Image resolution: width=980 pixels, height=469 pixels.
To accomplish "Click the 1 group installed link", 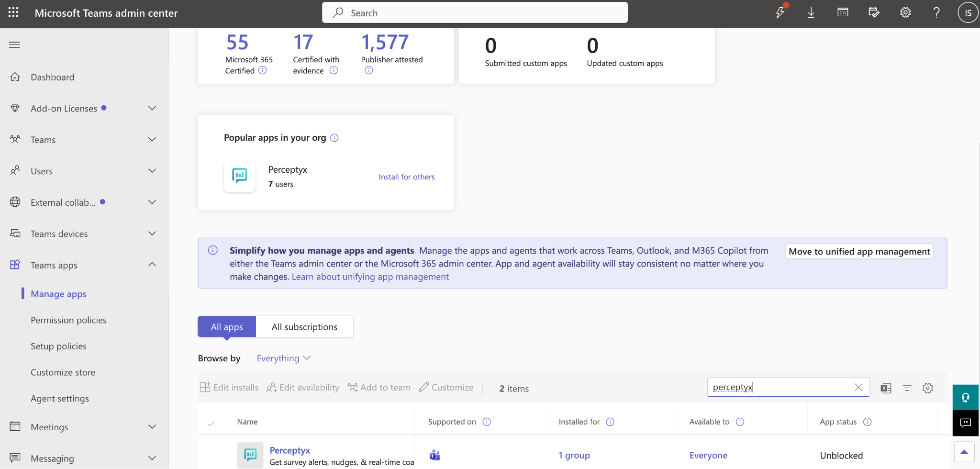I will click(574, 455).
